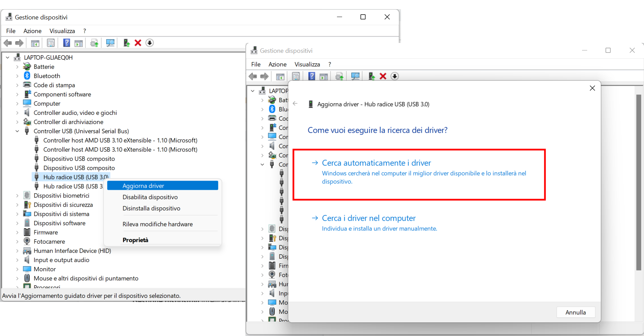This screenshot has width=644, height=336.
Task: Open the Azione menu
Action: tap(32, 31)
